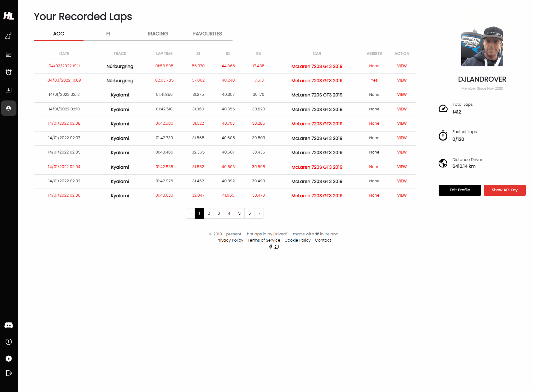The height and width of the screenshot is (392, 533).
Task: Click the 6410.14 km distance value
Action: (x=464, y=166)
